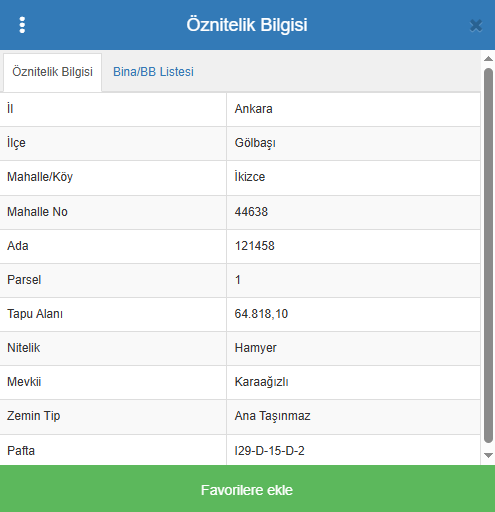Select the İkizce neighborhood value
Viewport: 495px width, 512px height.
click(x=250, y=177)
